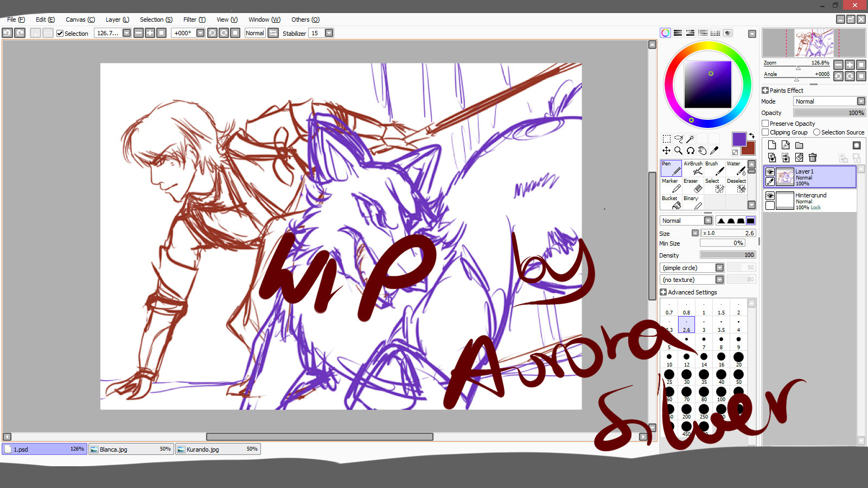Open the File menu

pyautogui.click(x=16, y=20)
